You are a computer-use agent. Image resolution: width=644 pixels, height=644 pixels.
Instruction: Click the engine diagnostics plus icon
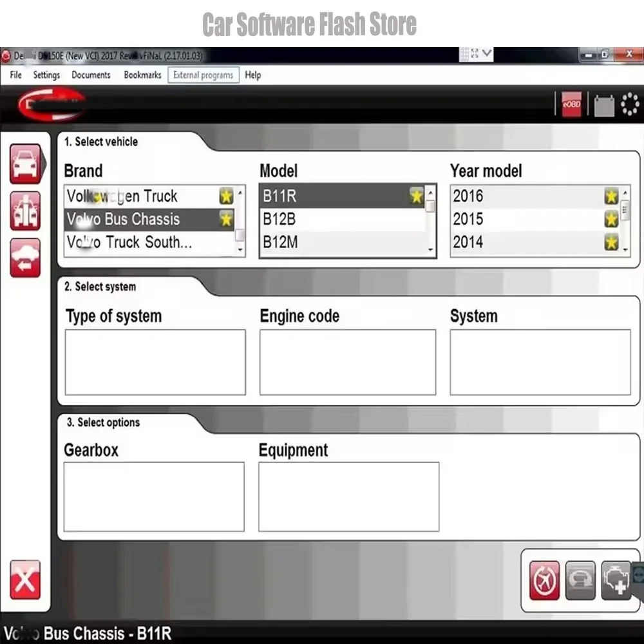point(616,580)
